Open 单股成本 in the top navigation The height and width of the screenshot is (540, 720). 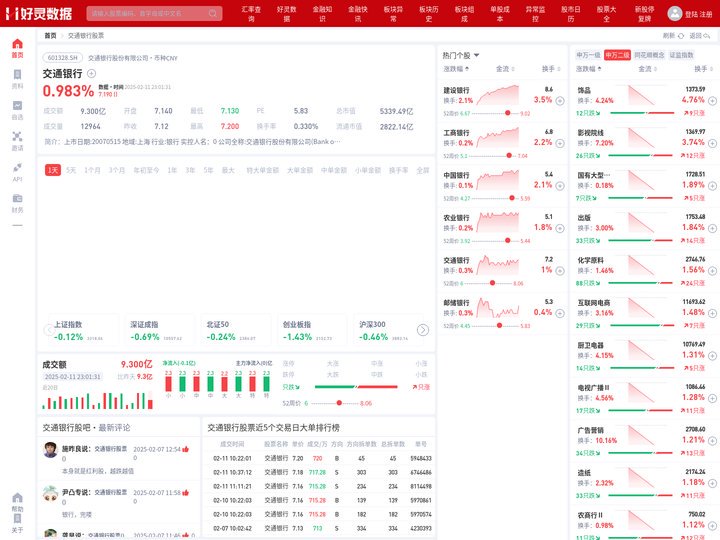[500, 14]
